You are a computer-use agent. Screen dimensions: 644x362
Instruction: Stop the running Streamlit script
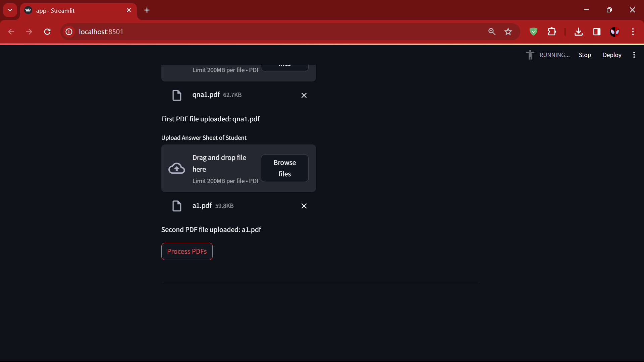click(585, 55)
